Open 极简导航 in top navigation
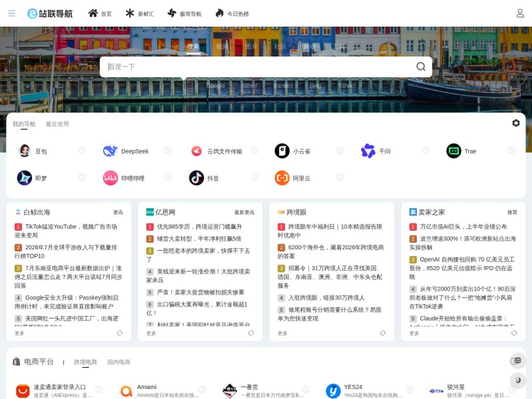532x399 pixels. pos(184,13)
